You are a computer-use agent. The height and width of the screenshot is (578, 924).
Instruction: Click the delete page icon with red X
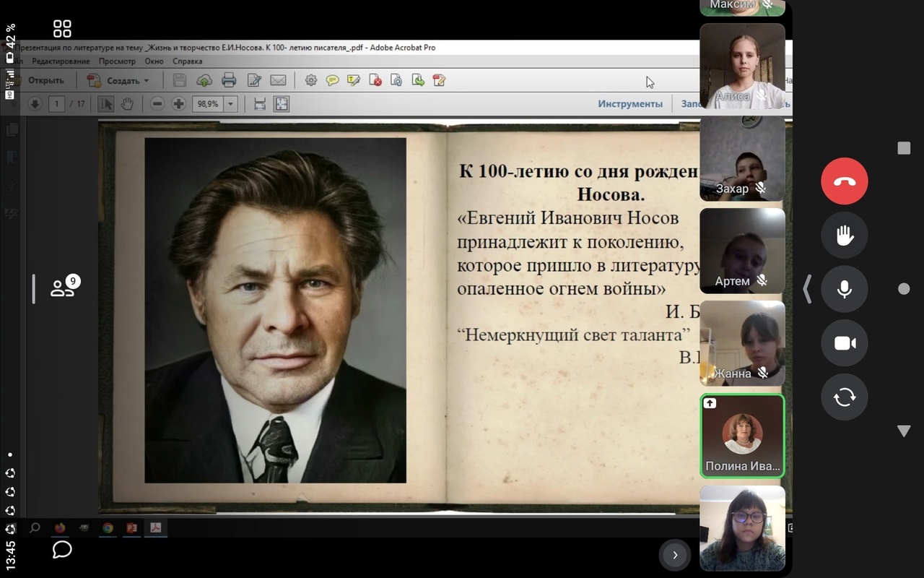[x=375, y=80]
